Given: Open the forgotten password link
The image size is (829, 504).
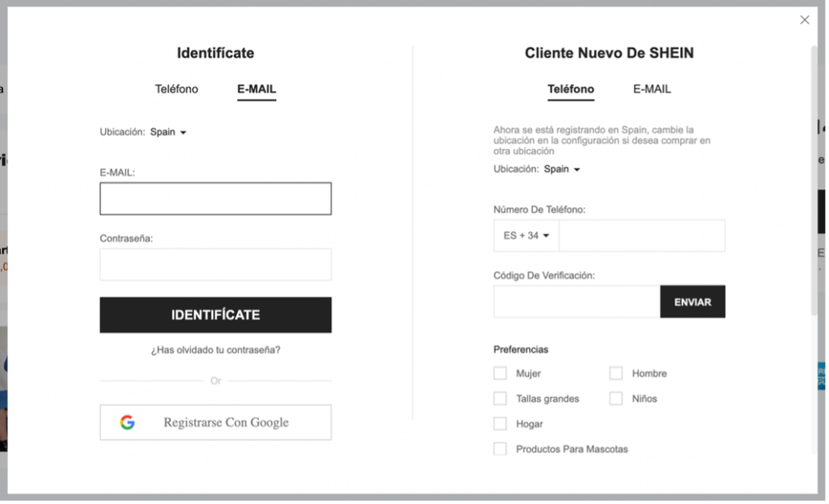Looking at the screenshot, I should (x=215, y=350).
